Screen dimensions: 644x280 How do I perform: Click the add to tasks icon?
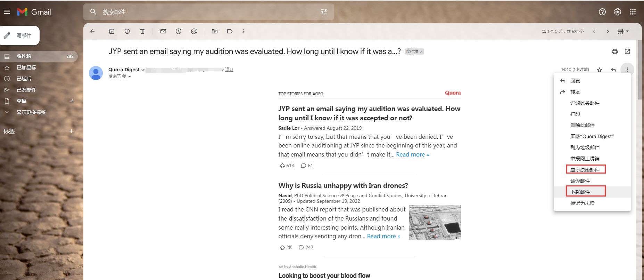[194, 31]
